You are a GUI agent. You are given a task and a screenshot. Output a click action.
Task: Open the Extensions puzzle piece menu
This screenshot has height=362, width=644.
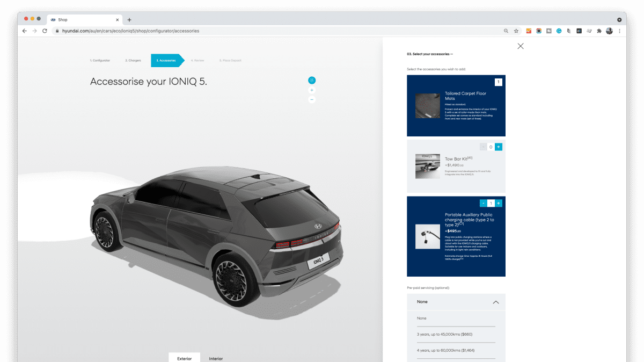click(599, 31)
